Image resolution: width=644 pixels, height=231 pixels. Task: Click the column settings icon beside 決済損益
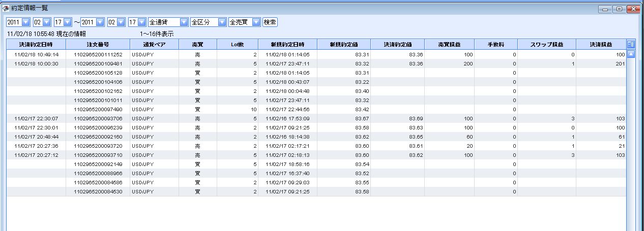[631, 44]
